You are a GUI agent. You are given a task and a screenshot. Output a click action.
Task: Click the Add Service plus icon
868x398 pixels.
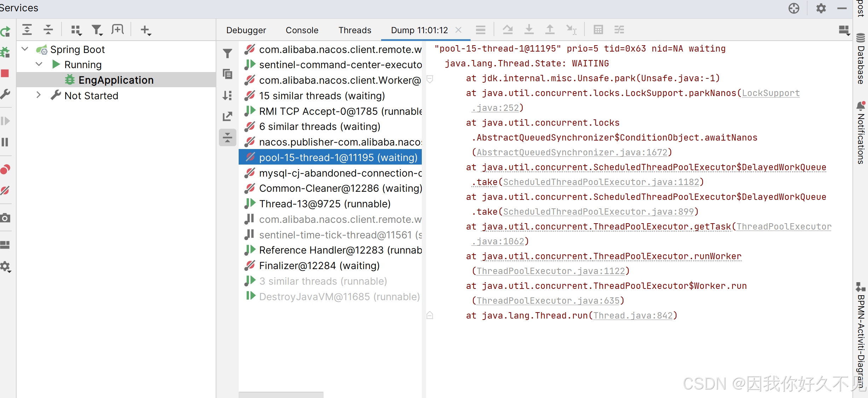145,30
